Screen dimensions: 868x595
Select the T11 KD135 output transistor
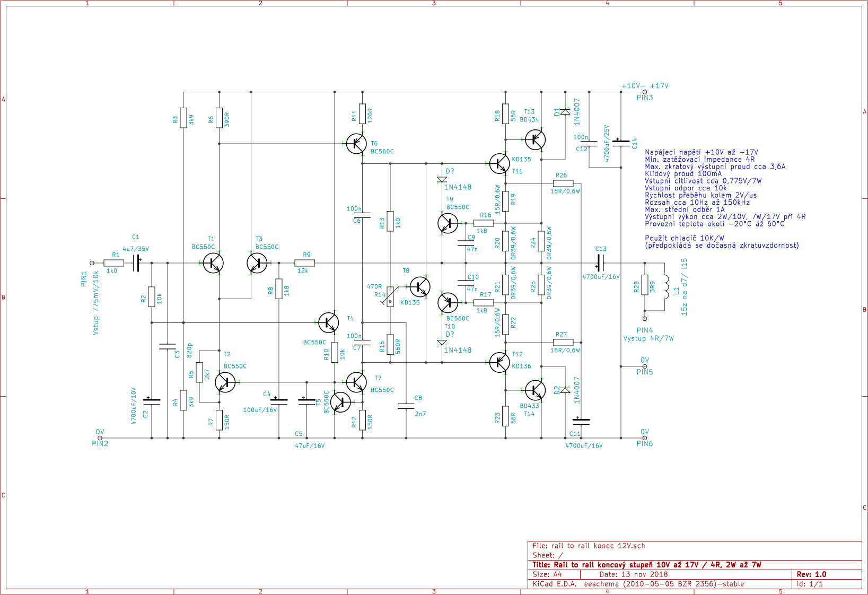tap(499, 163)
